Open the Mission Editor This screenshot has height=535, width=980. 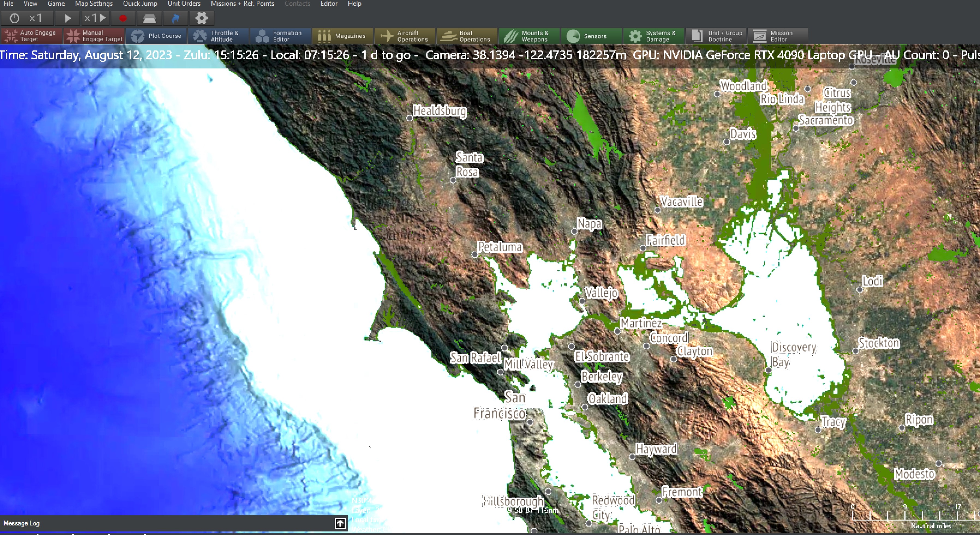point(778,36)
